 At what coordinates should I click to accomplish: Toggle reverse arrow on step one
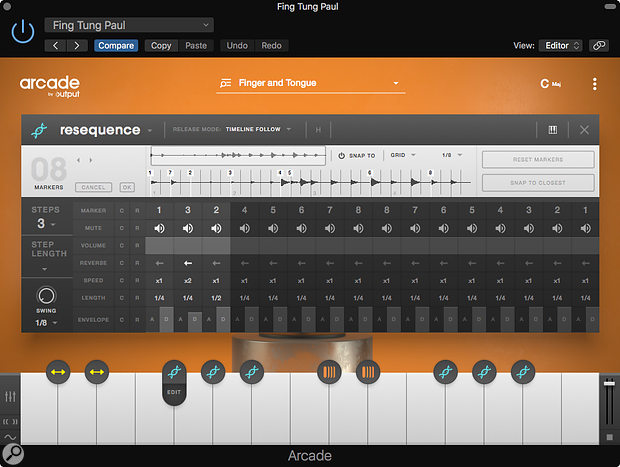coord(159,263)
